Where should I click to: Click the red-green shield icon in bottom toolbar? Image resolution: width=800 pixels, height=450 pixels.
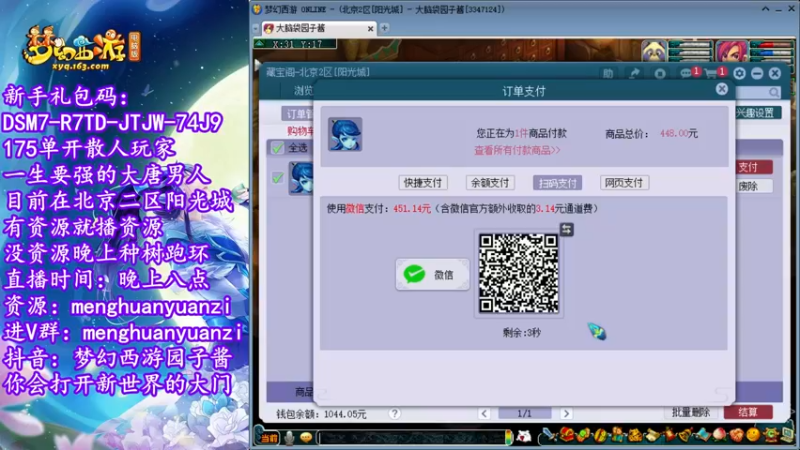pos(600,435)
